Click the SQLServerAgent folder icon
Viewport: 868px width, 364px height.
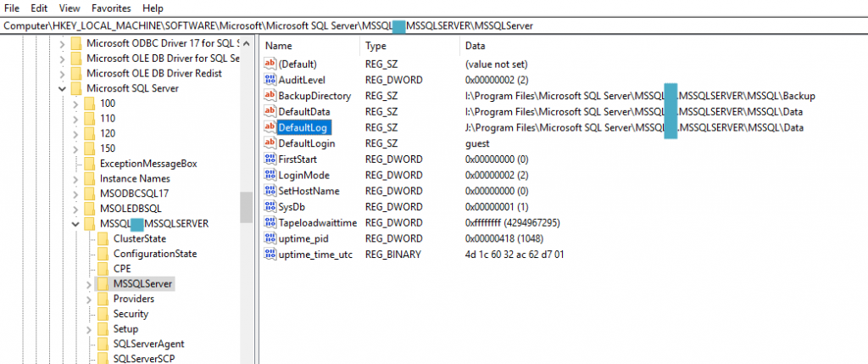click(x=103, y=344)
